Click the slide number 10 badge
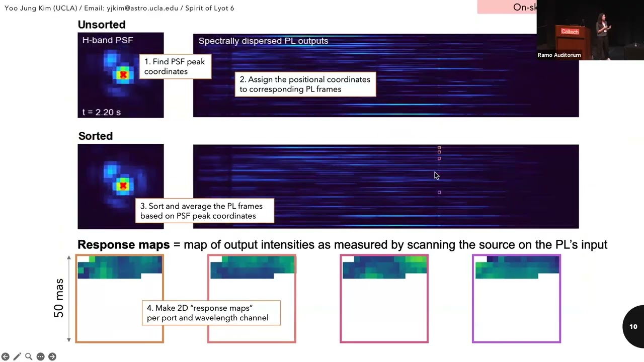Screen dimensions: 644x362 (x=633, y=326)
